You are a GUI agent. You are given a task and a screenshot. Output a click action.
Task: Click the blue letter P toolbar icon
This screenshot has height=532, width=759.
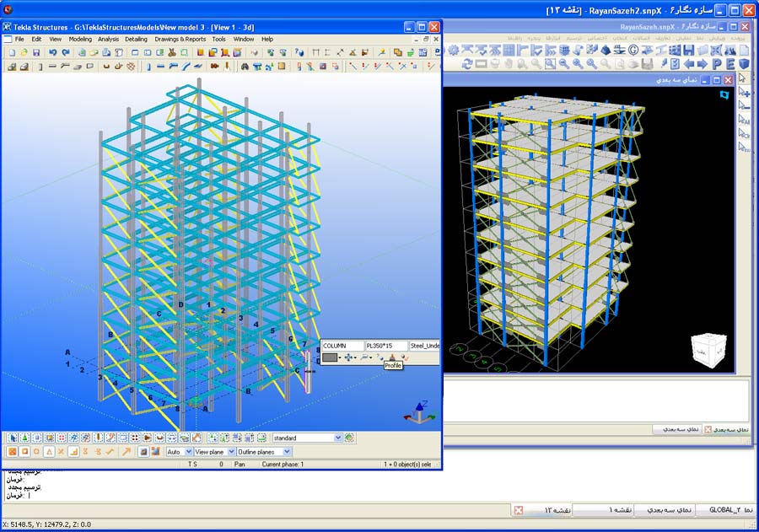pyautogui.click(x=717, y=63)
